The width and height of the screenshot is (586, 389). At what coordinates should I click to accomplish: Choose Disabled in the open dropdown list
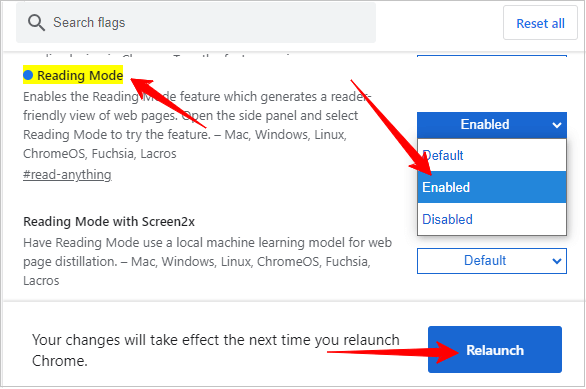click(492, 219)
